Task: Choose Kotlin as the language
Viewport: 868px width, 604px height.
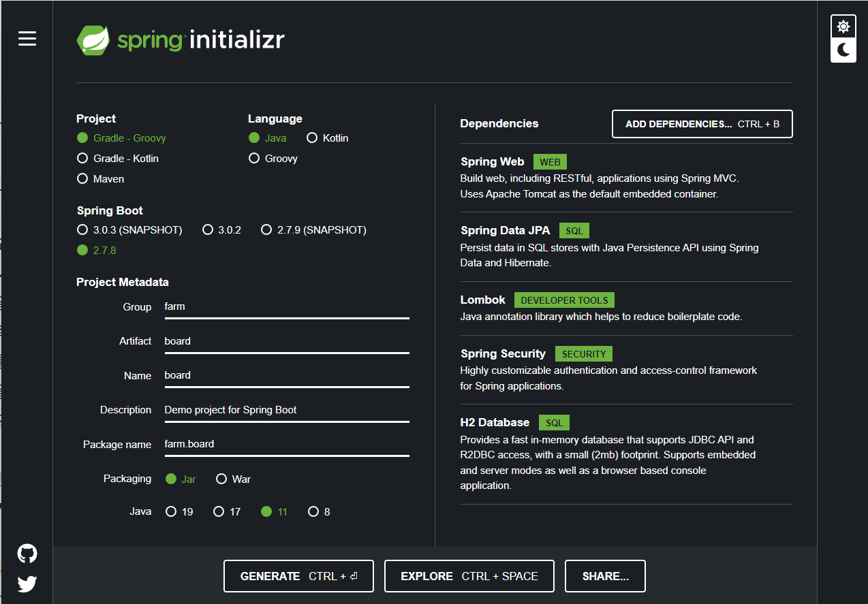Action: click(328, 138)
